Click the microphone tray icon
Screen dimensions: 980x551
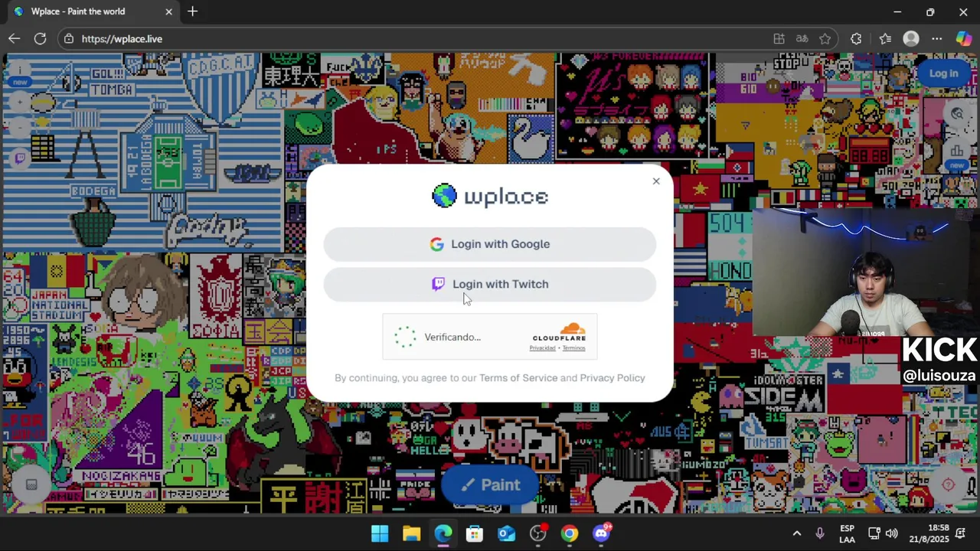820,533
